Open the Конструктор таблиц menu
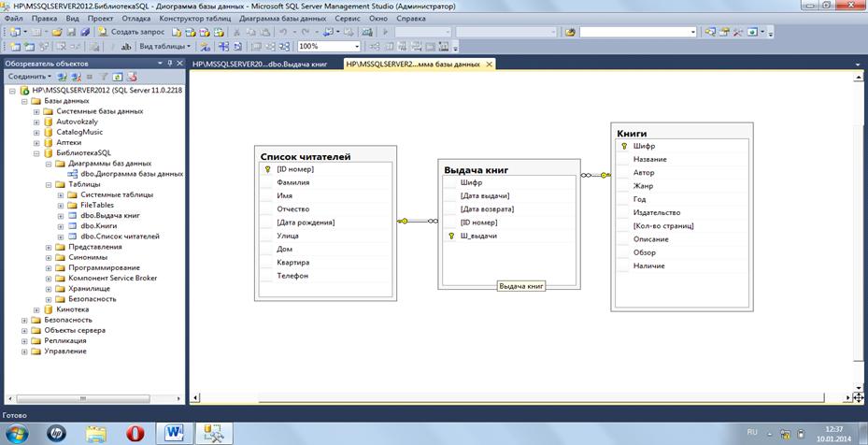This screenshot has width=868, height=445. [x=194, y=18]
